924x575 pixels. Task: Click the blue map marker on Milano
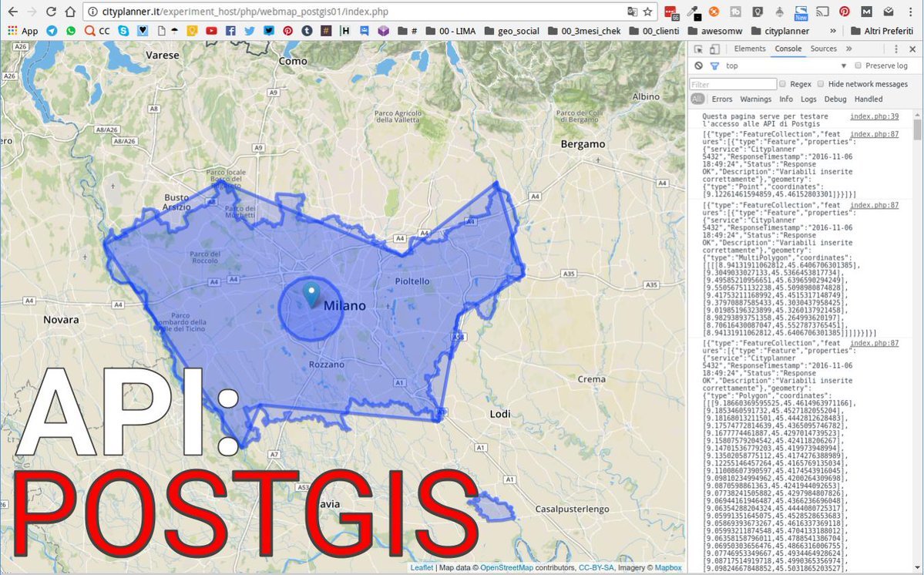click(x=311, y=295)
